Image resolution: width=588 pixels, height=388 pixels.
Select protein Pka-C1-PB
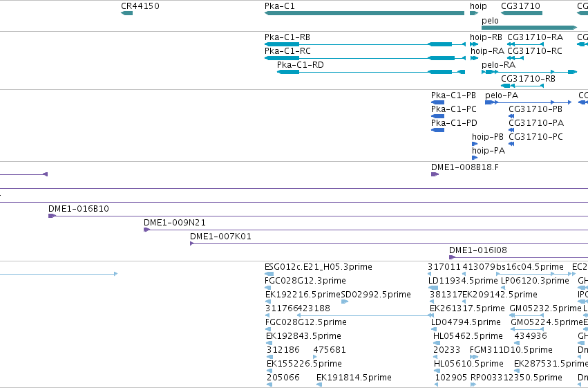click(437, 102)
